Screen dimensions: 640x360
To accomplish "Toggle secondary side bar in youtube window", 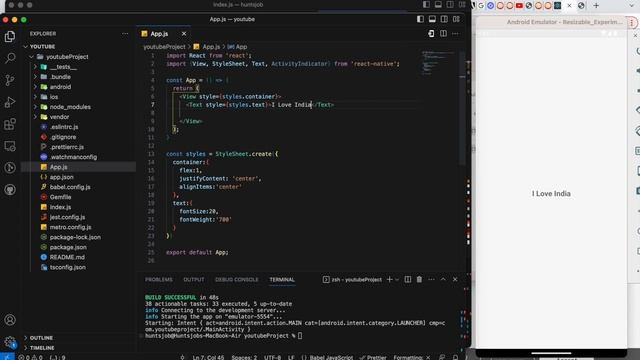I will pos(444,19).
